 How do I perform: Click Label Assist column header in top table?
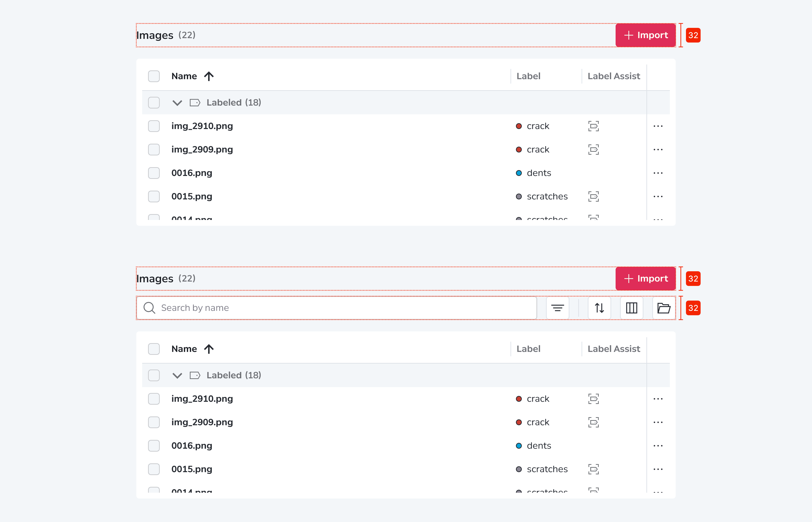tap(613, 76)
